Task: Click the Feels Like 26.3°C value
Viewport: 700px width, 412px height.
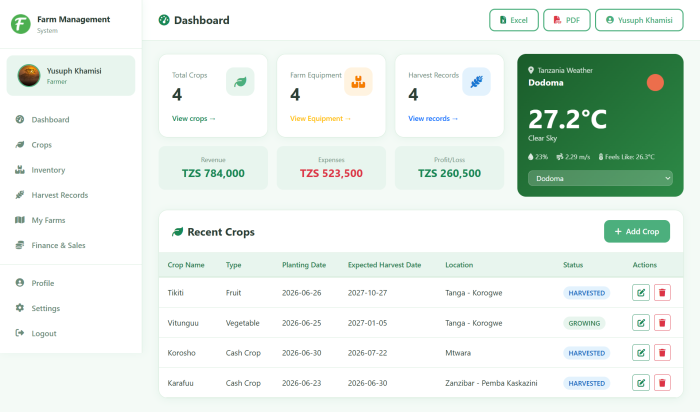Action: tap(626, 157)
